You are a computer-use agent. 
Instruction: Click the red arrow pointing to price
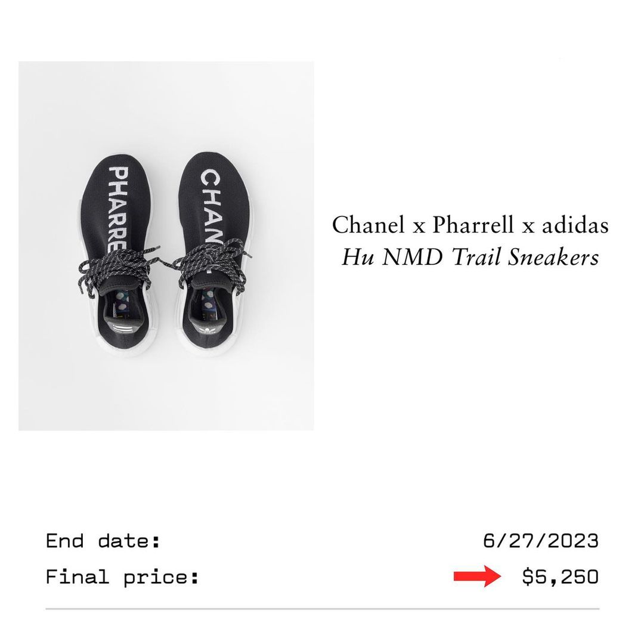click(477, 576)
